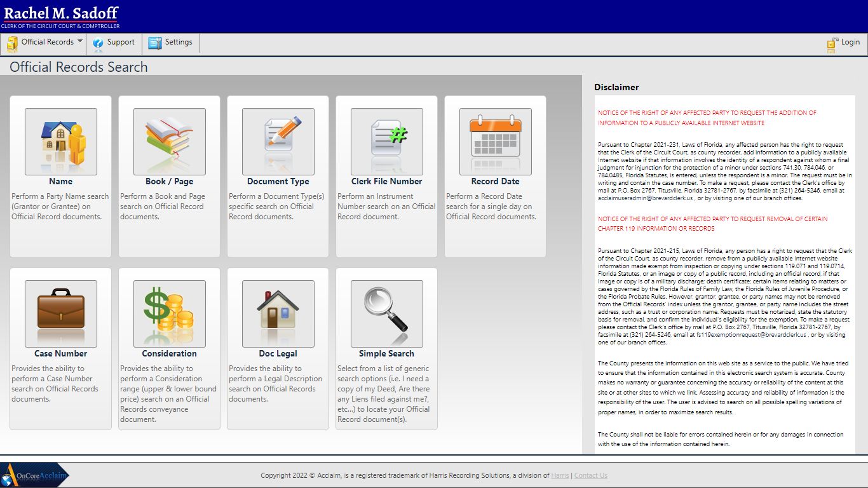
Task: Click the Official Records Search heading
Action: (x=79, y=67)
